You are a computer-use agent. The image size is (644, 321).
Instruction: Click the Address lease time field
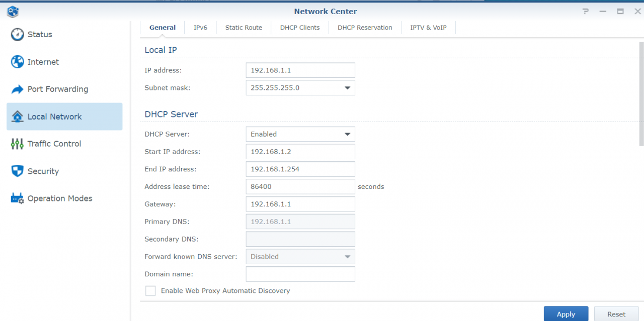coord(300,186)
